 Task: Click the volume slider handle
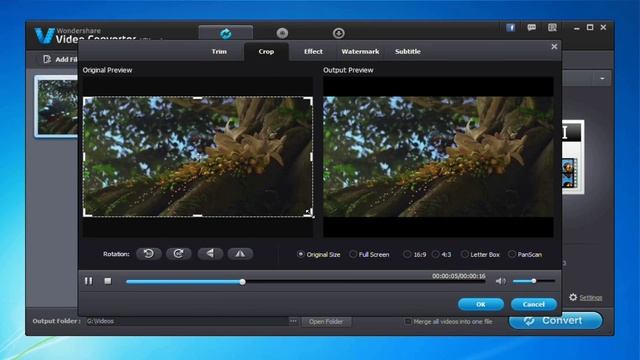(x=533, y=281)
